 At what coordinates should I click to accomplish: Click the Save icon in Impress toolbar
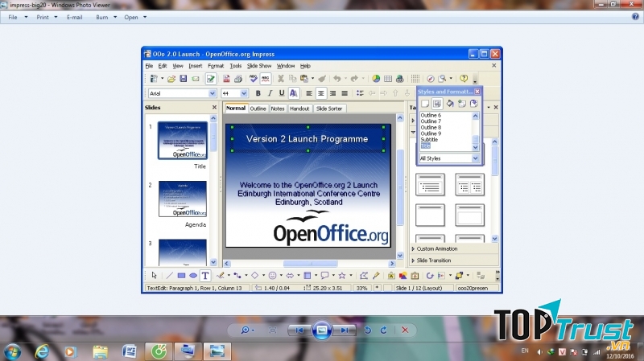tap(184, 79)
